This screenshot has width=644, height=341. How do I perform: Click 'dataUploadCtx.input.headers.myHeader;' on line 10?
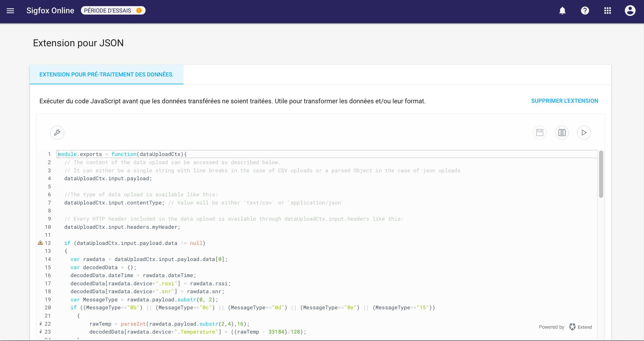[x=122, y=227]
